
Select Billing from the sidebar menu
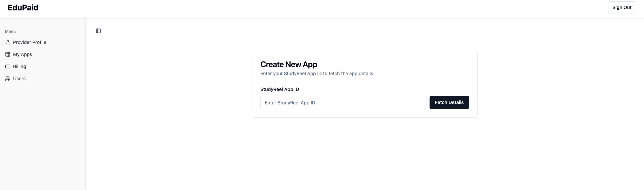tap(19, 66)
